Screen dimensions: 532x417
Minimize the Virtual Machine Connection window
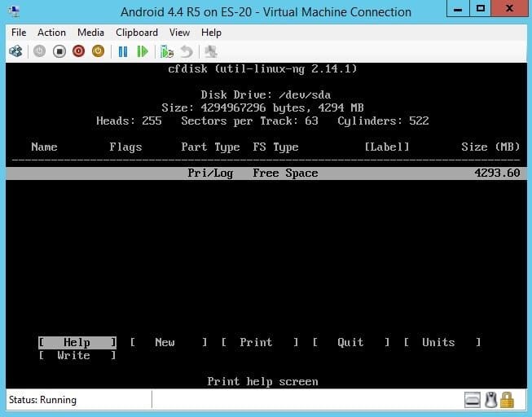pyautogui.click(x=458, y=8)
